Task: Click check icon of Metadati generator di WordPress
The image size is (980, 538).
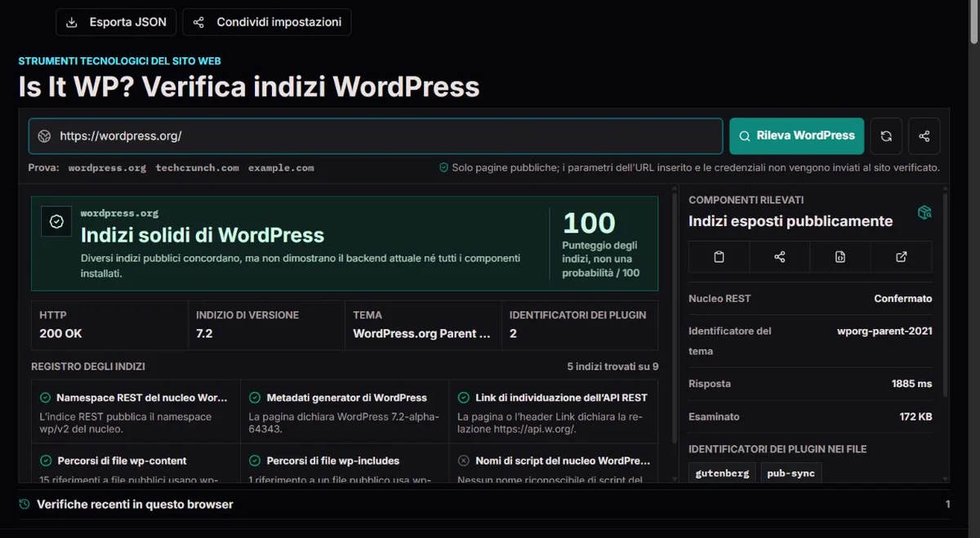Action: click(255, 398)
